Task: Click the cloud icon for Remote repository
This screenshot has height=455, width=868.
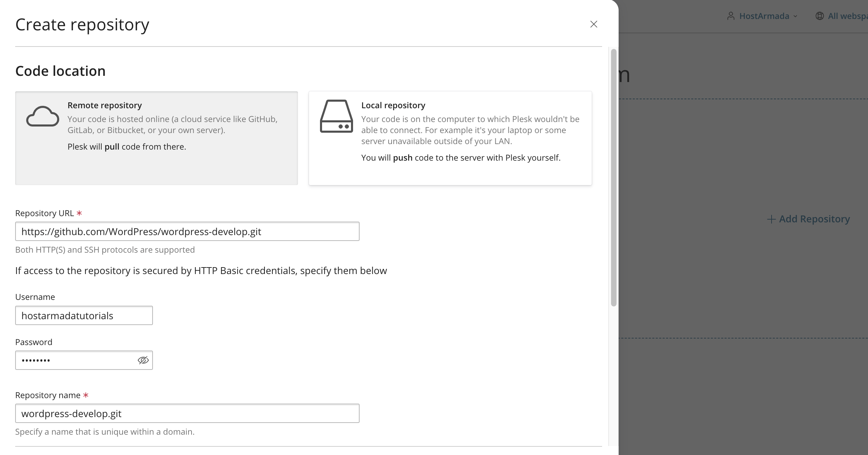Action: pos(43,117)
